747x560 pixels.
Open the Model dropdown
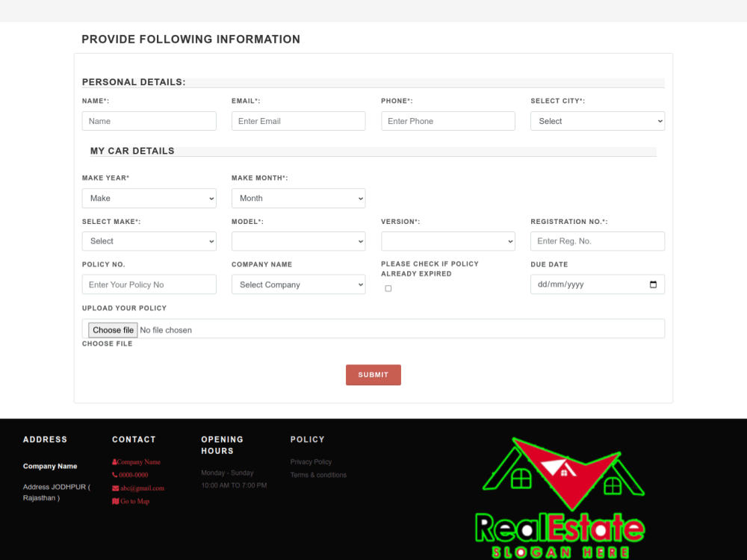click(x=298, y=241)
